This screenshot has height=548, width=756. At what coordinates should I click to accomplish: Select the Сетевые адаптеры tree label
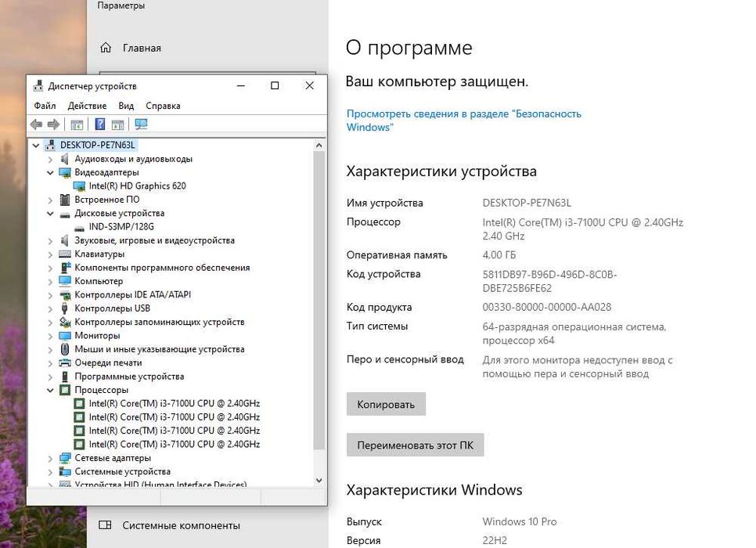(113, 458)
